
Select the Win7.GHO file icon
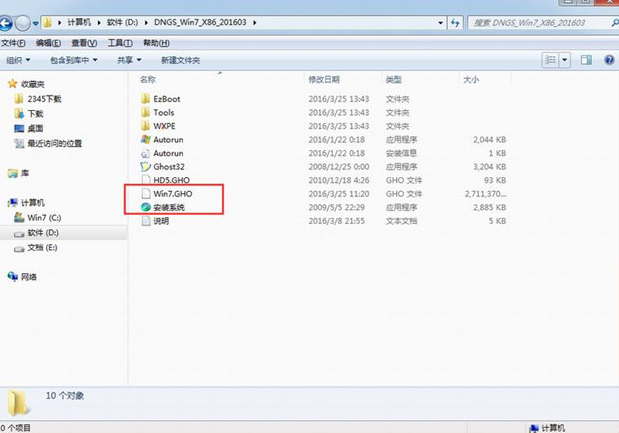(x=146, y=193)
